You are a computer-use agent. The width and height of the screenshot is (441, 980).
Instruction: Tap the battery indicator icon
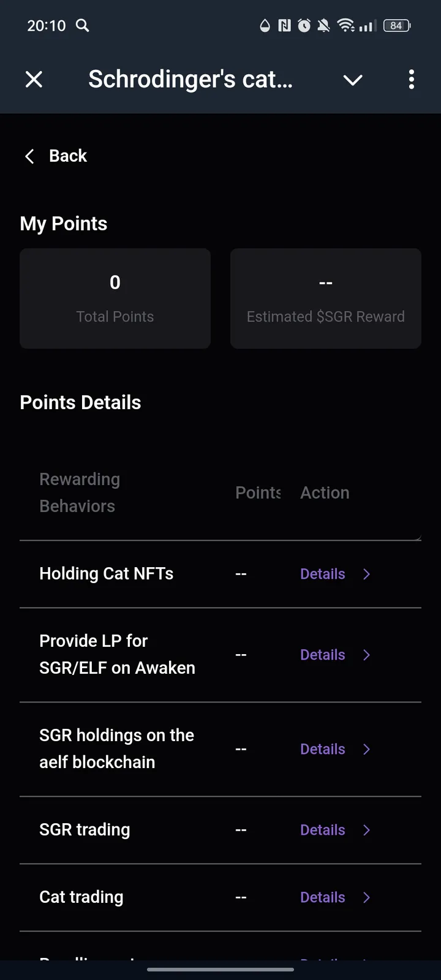tap(396, 25)
